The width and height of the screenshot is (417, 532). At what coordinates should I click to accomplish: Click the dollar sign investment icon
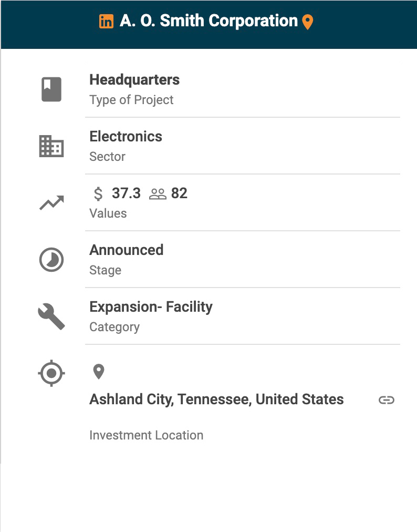pyautogui.click(x=98, y=194)
